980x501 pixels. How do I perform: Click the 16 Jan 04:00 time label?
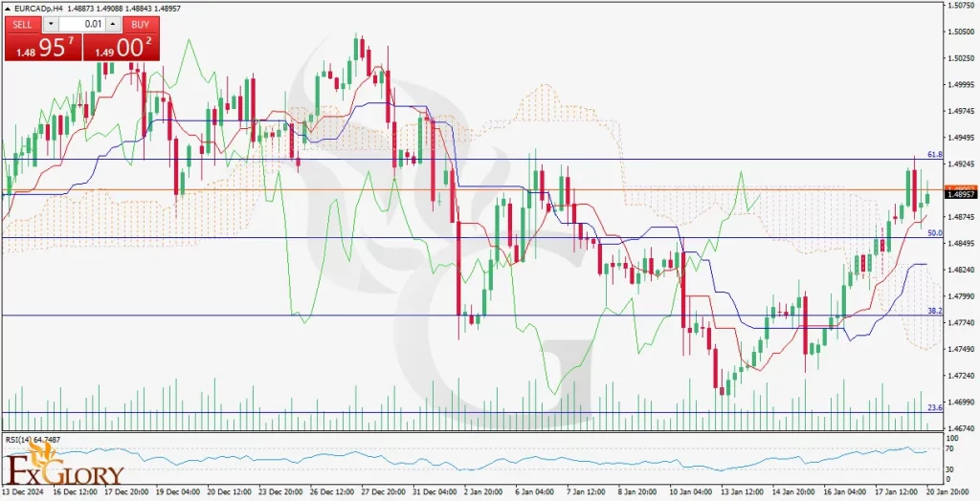point(845,491)
